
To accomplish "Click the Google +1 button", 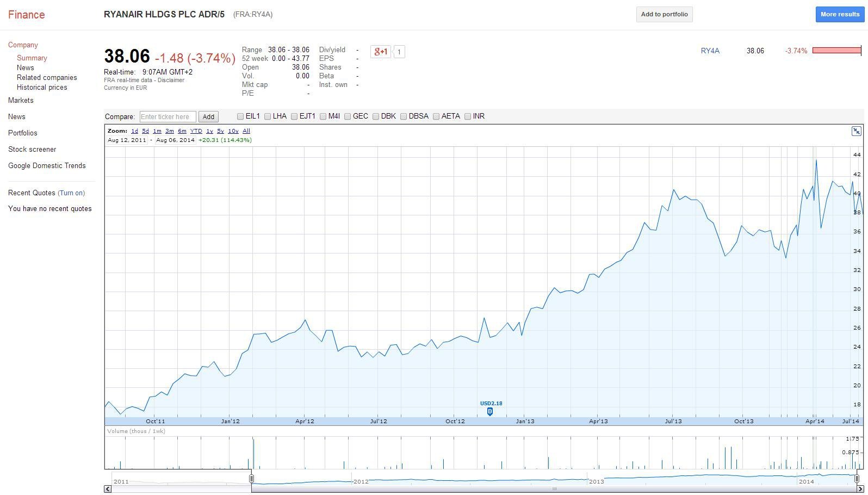I will point(380,52).
